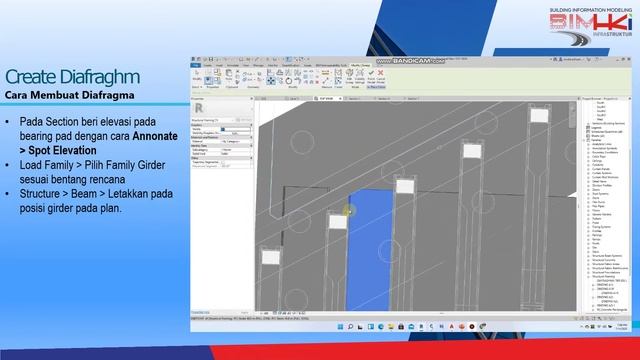Toggle the Visible checkbox in Properties
This screenshot has height=360, width=640.
click(223, 129)
